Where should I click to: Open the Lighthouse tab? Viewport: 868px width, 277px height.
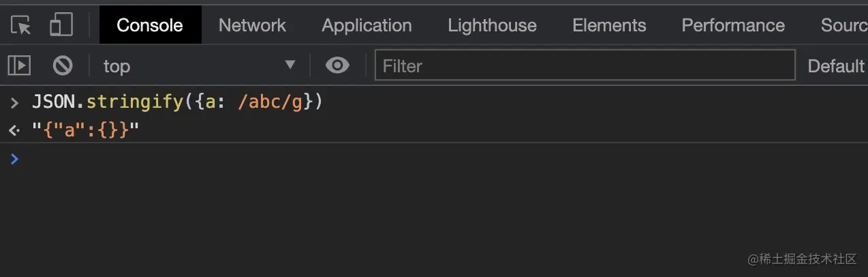pos(492,25)
